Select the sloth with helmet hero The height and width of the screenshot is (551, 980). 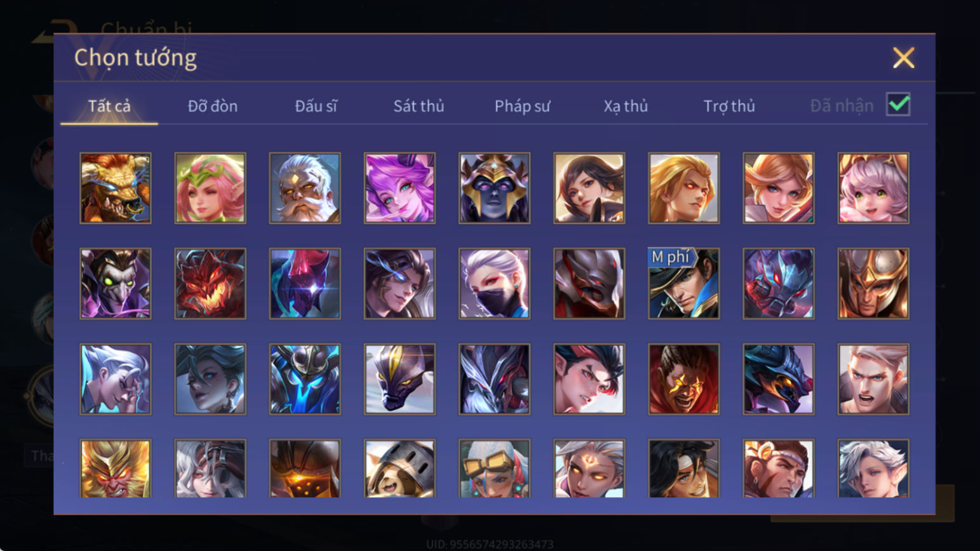coord(399,468)
